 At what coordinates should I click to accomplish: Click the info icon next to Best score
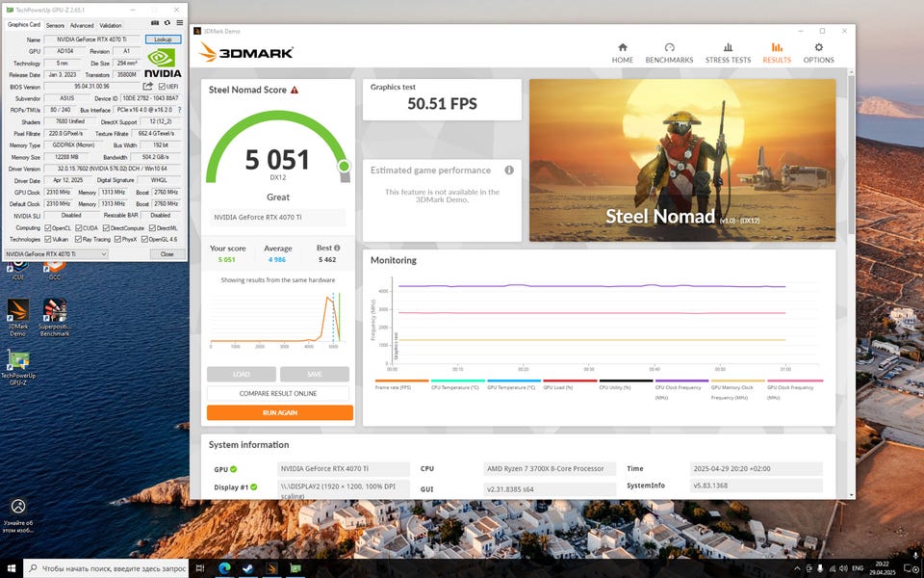pos(337,249)
